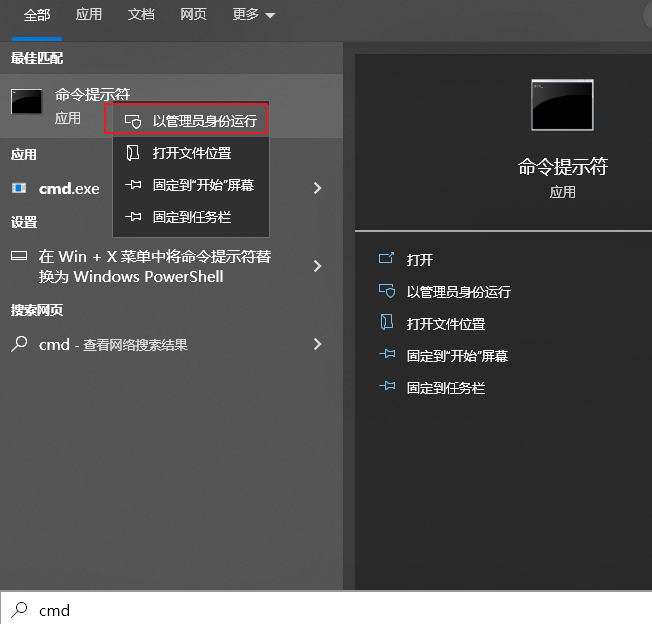Click the large 命令提示符 thumbnail in the preview pane

pos(562,105)
